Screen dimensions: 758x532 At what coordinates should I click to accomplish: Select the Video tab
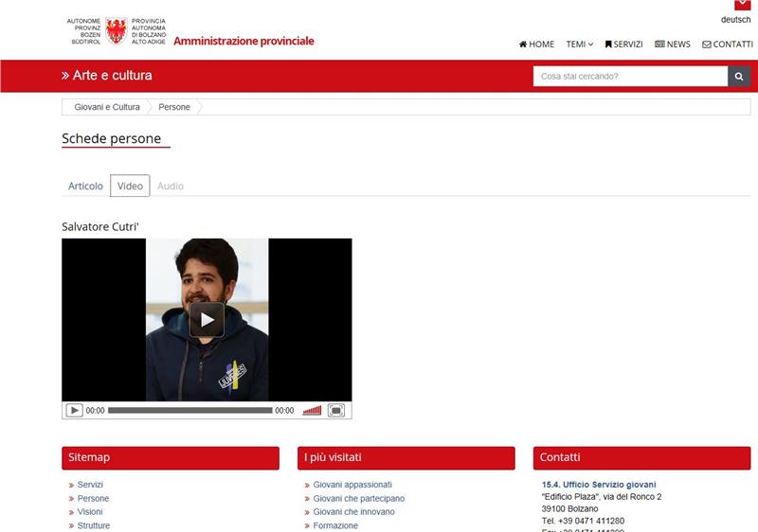tap(130, 186)
